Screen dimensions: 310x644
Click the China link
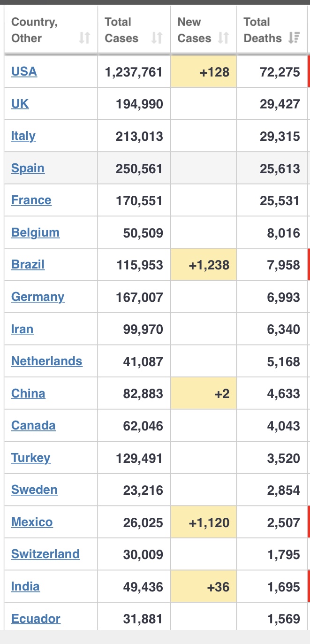pyautogui.click(x=28, y=393)
